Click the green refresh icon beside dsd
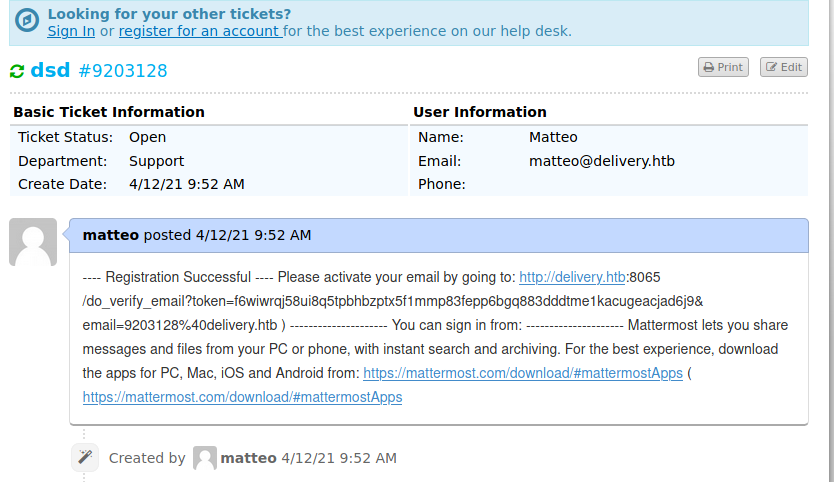The width and height of the screenshot is (834, 482). 17,71
